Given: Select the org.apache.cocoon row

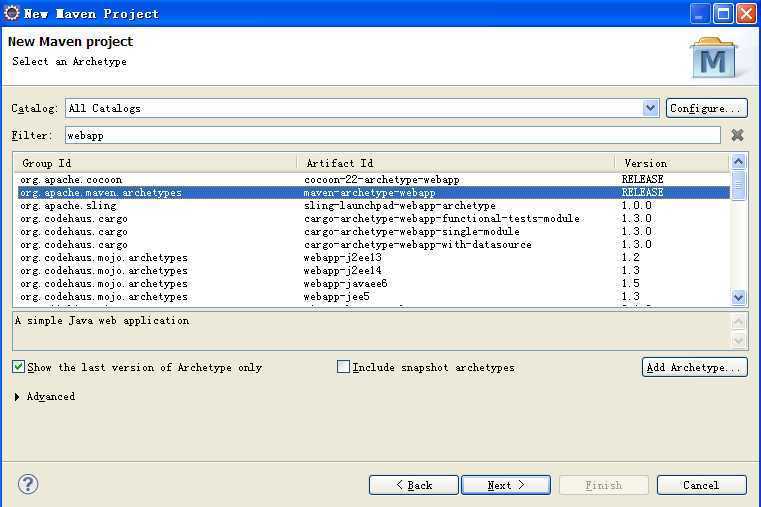Looking at the screenshot, I should pos(373,180).
